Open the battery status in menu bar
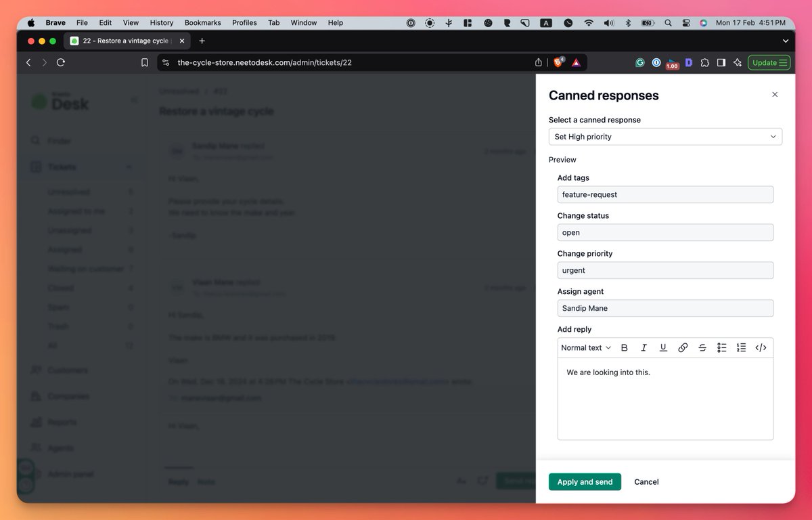812x520 pixels. [x=648, y=22]
